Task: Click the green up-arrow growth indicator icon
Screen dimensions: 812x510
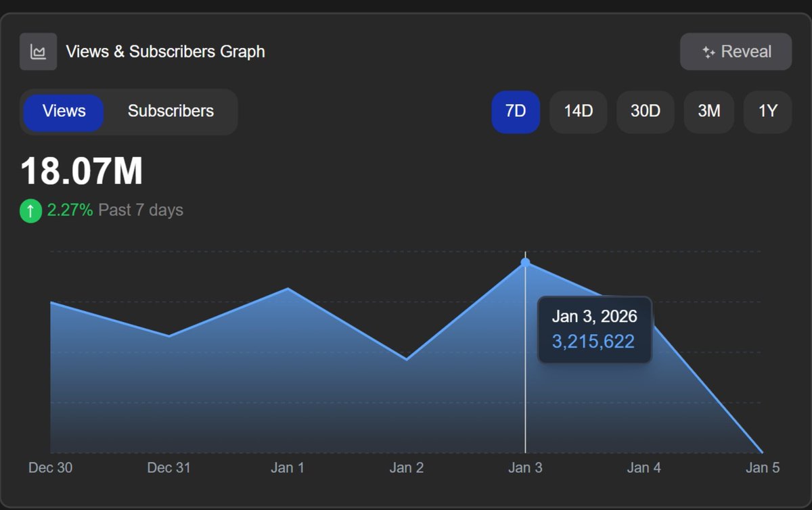Action: tap(30, 210)
